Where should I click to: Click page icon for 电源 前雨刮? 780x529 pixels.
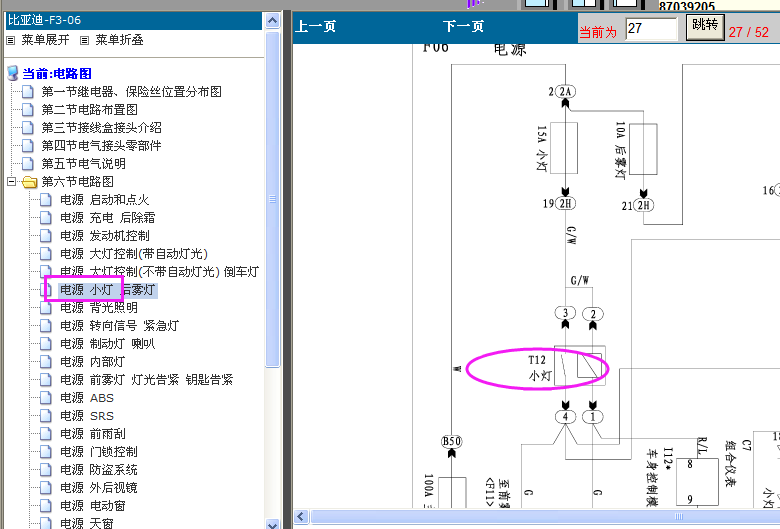pos(46,433)
